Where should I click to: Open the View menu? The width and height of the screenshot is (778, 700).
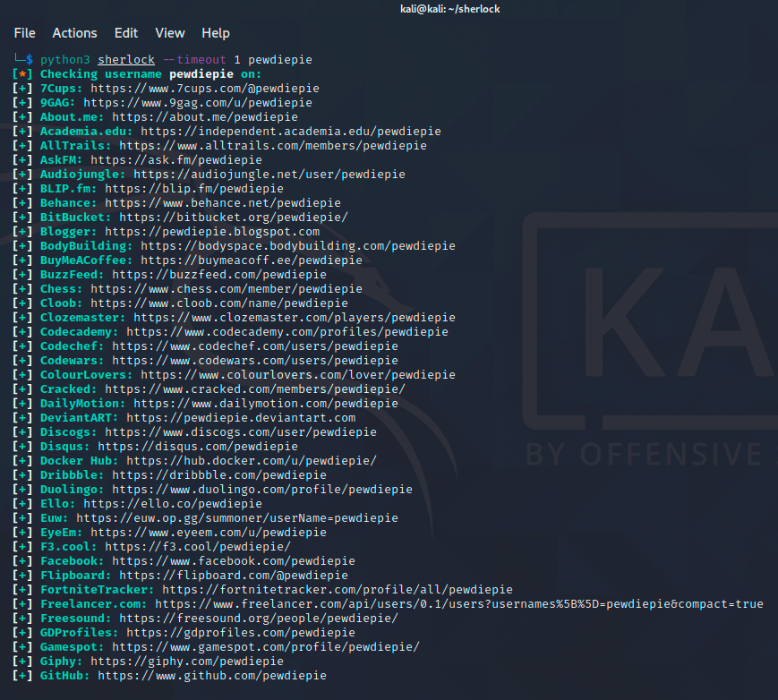click(170, 33)
